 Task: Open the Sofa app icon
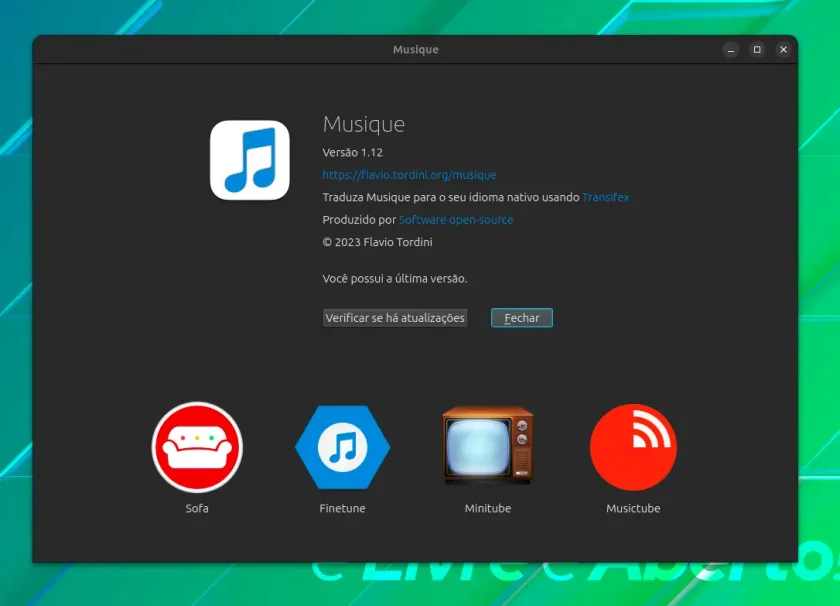[x=197, y=447]
